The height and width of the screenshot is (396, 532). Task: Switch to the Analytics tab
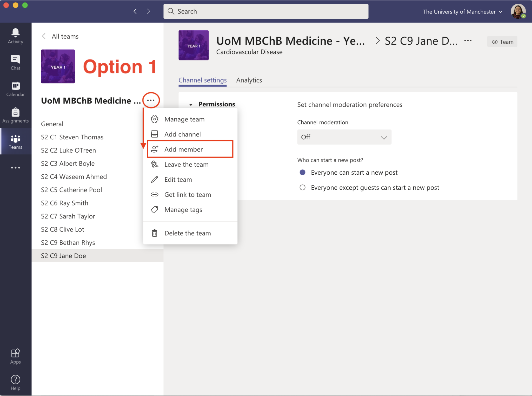pyautogui.click(x=249, y=80)
